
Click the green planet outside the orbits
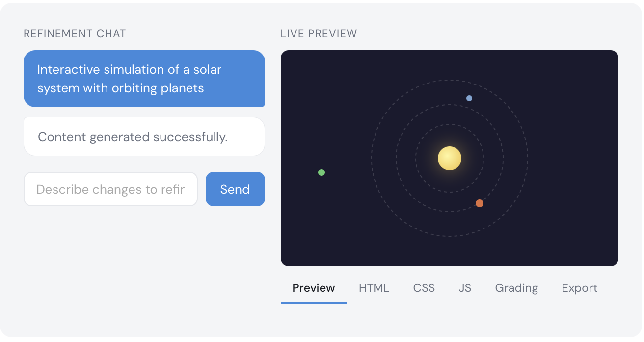(322, 172)
